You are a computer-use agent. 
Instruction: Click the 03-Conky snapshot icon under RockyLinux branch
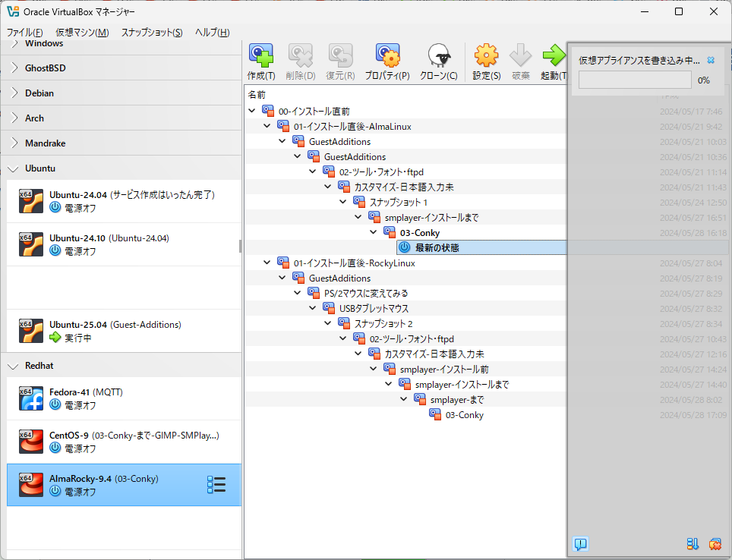[x=435, y=414]
